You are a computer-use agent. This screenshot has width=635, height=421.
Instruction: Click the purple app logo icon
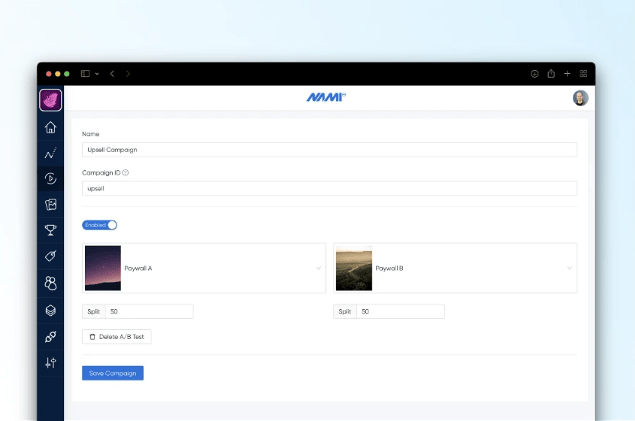50,100
